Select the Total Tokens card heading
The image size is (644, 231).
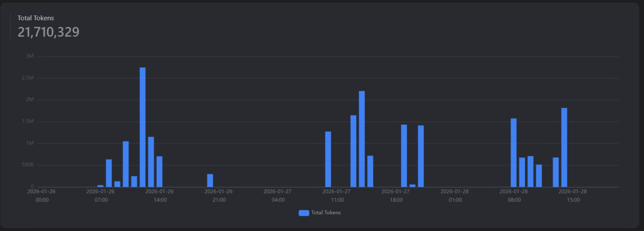pos(36,18)
